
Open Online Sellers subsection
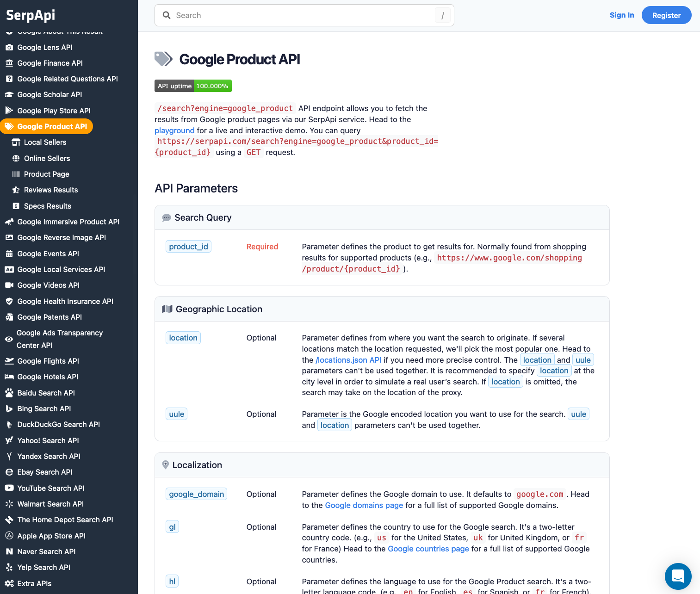tap(47, 158)
